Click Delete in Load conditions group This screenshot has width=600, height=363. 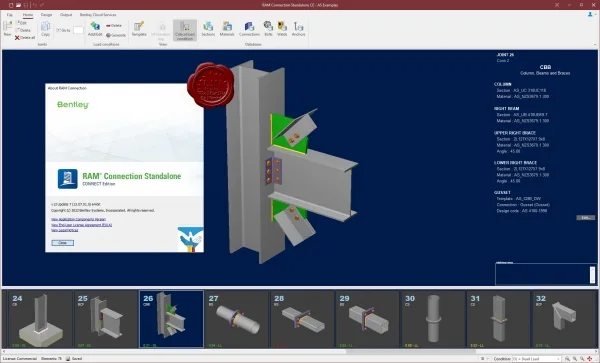tap(114, 26)
